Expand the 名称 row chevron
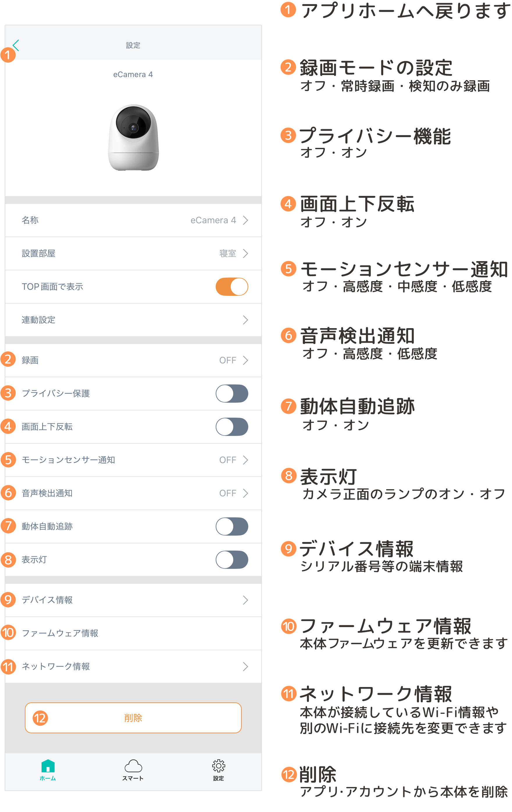 coord(245,220)
